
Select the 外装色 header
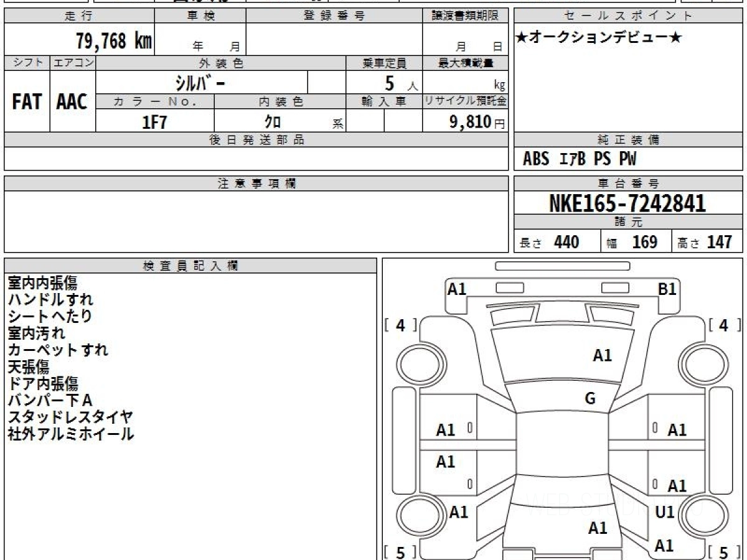(221, 63)
